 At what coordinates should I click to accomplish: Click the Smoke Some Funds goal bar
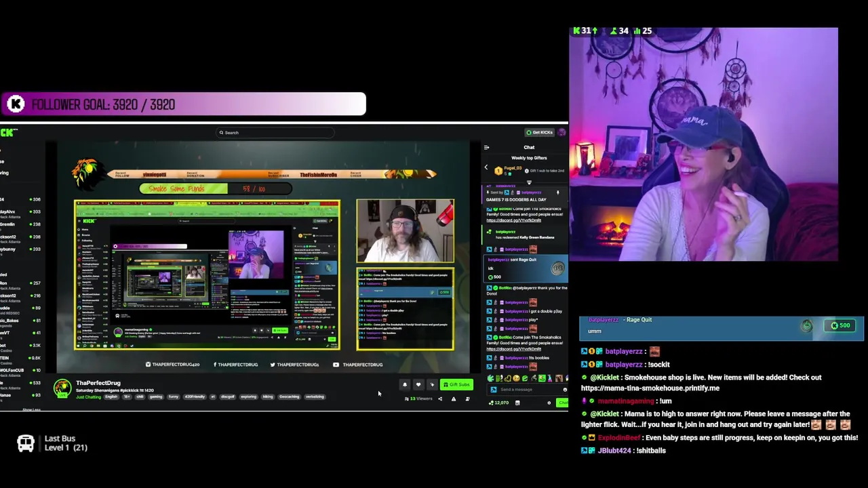tap(216, 188)
